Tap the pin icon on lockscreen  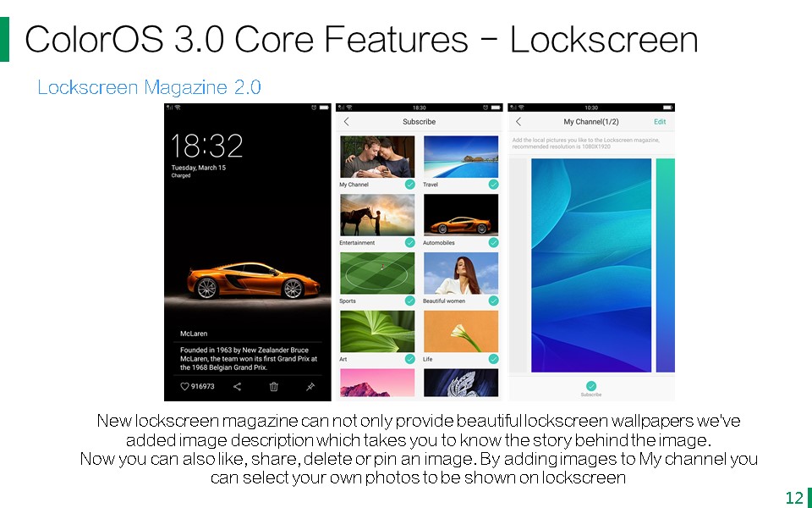pos(310,386)
